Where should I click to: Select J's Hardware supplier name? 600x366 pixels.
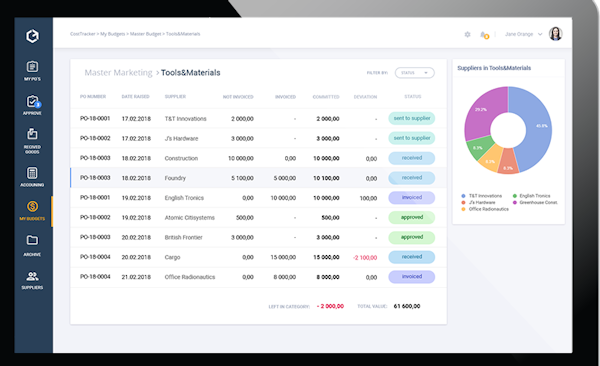point(181,139)
